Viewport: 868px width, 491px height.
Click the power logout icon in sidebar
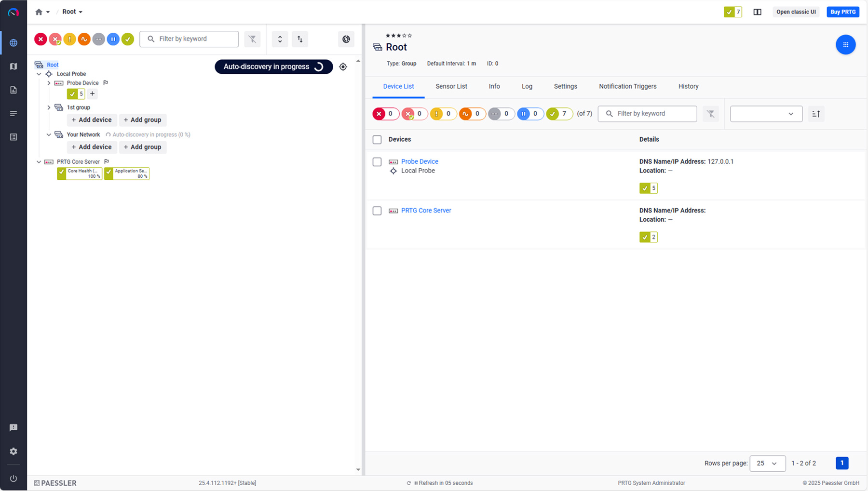pyautogui.click(x=14, y=478)
